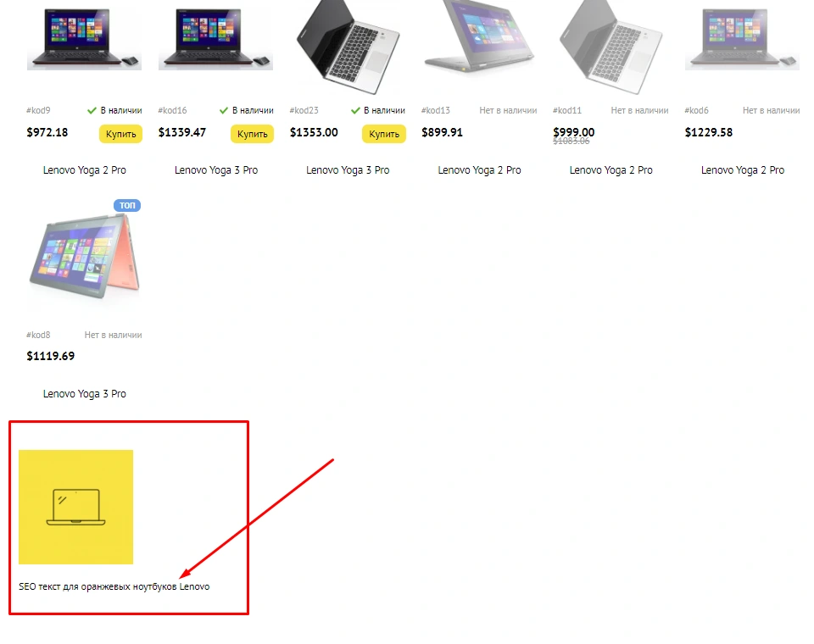
Task: Open Lenovo Yoga 2 Pro link under $999.00
Action: click(611, 170)
